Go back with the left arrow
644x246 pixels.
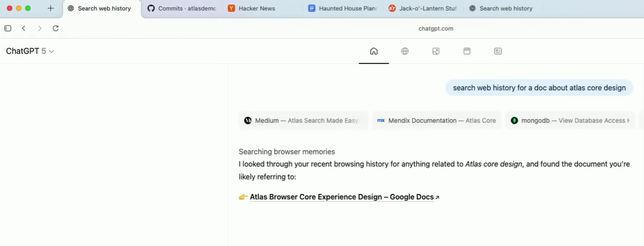pyautogui.click(x=24, y=28)
